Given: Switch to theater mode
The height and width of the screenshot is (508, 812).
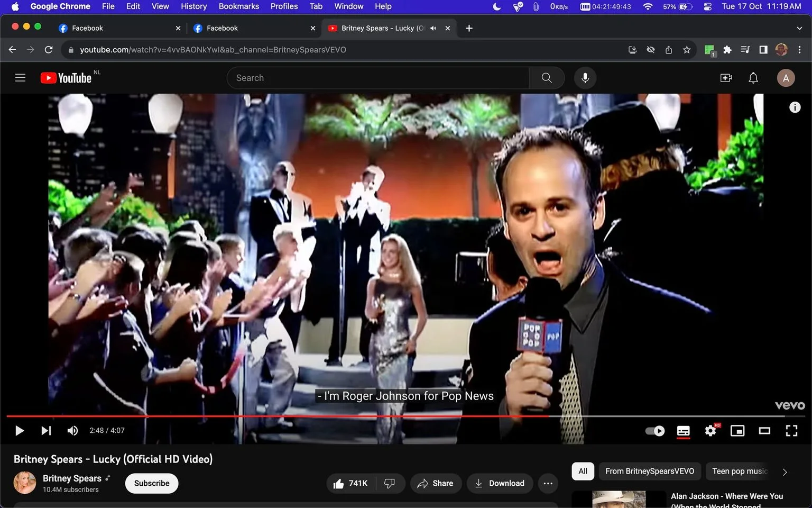Looking at the screenshot, I should pos(764,431).
